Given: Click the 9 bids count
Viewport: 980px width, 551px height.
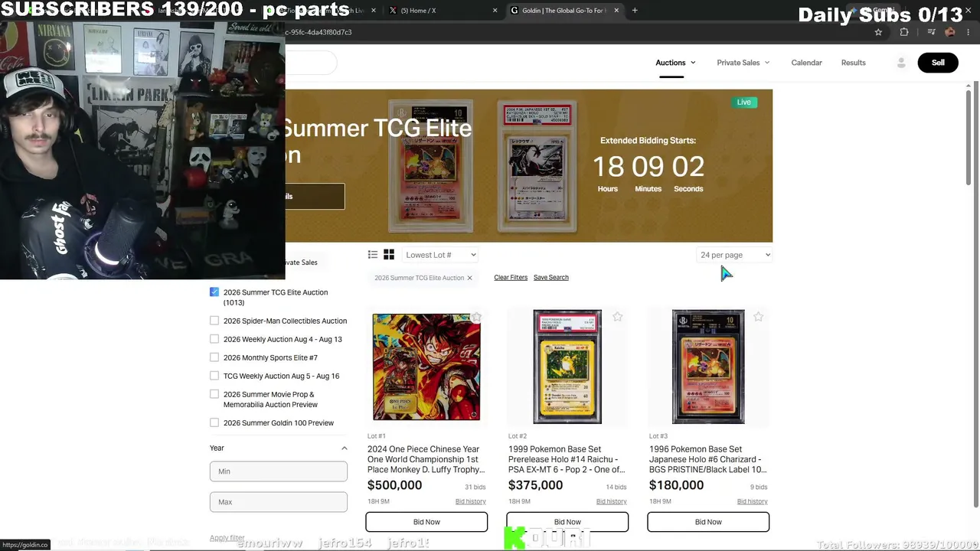Looking at the screenshot, I should click(x=759, y=487).
